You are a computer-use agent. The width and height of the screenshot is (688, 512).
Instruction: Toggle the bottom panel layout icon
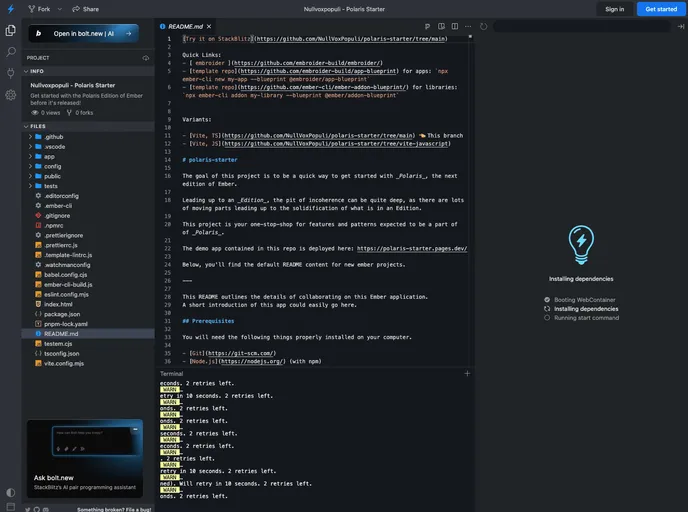(11, 506)
